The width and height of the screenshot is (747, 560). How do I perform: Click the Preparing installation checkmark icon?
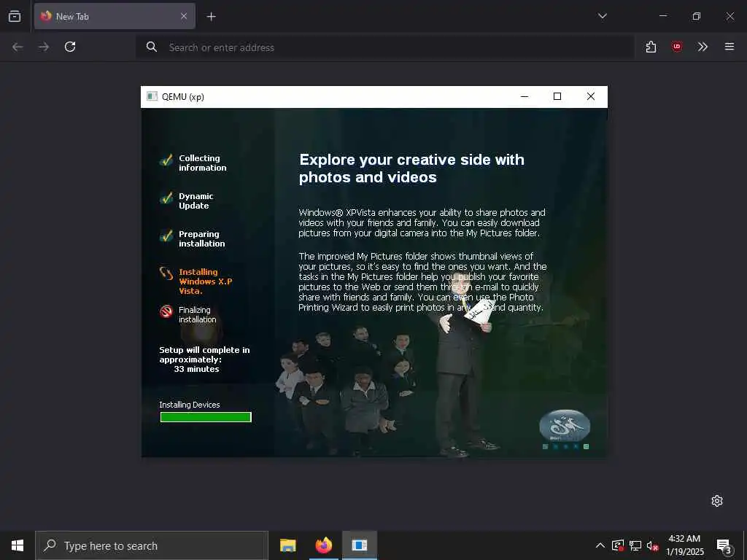[166, 236]
